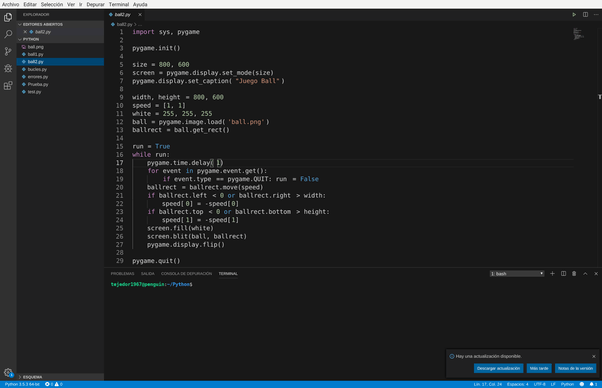Screen dimensions: 602x388
Task: Run the Python file with play icon
Action: tap(574, 15)
